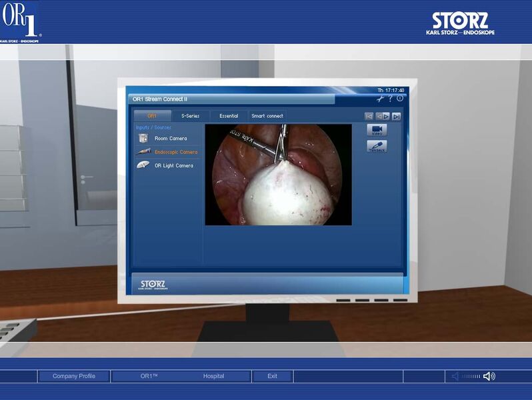Click the previous/next arrows button
532x400 pixels.
click(x=383, y=116)
